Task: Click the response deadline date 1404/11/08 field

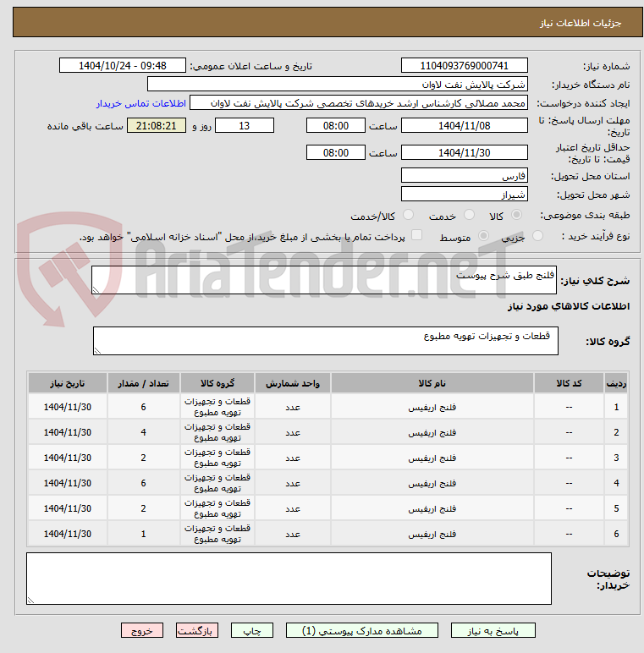Action: point(464,125)
